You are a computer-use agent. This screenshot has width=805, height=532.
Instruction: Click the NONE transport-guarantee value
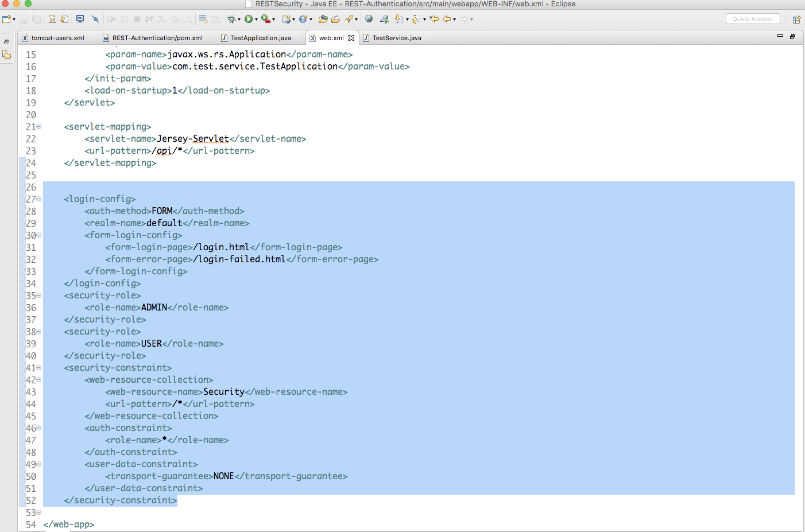(224, 476)
